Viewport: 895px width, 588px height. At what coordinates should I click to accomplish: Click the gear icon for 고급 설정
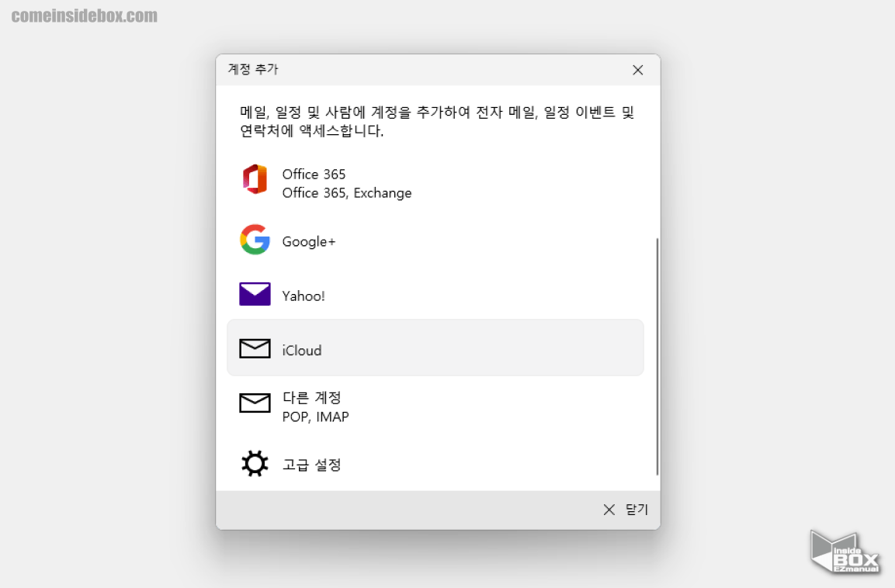click(x=255, y=463)
